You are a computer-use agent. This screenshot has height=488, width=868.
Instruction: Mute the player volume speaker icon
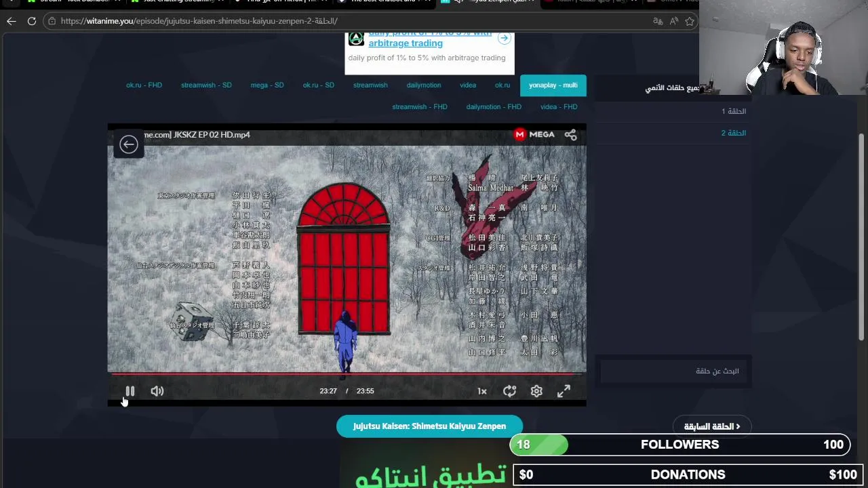157,391
